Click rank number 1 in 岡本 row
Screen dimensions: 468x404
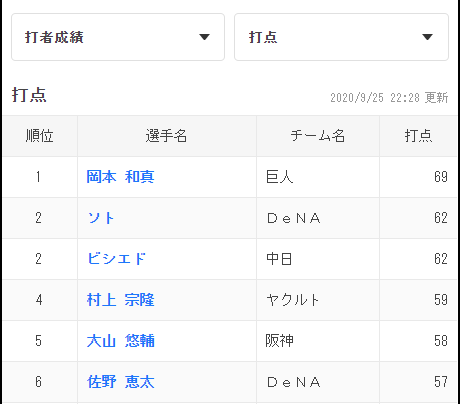(39, 177)
